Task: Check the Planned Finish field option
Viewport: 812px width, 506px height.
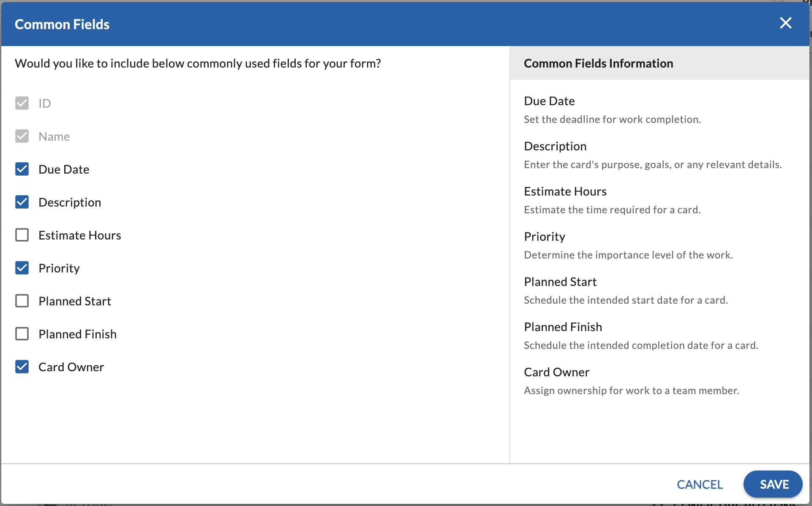Action: pos(22,334)
